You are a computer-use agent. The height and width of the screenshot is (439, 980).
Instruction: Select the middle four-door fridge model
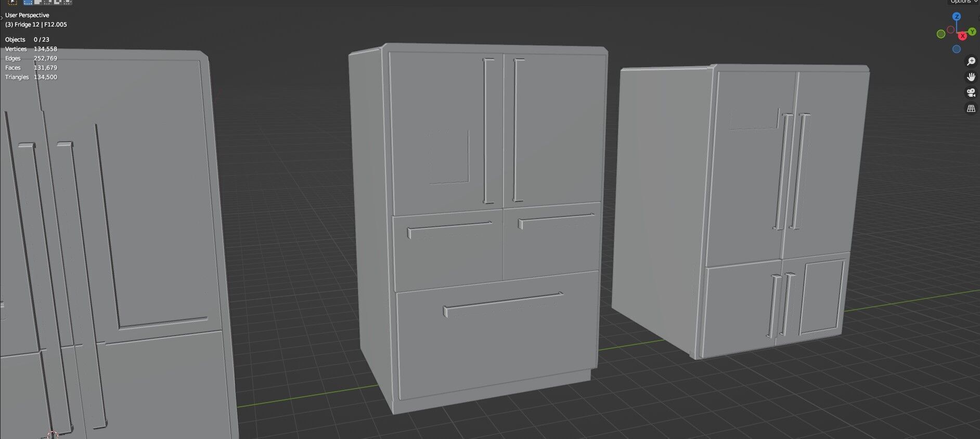479,229
